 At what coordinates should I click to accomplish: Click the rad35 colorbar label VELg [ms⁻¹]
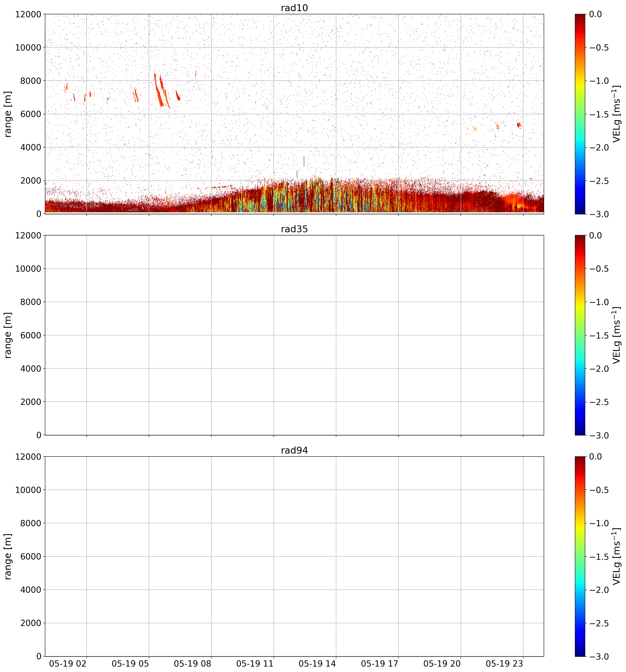pyautogui.click(x=617, y=335)
